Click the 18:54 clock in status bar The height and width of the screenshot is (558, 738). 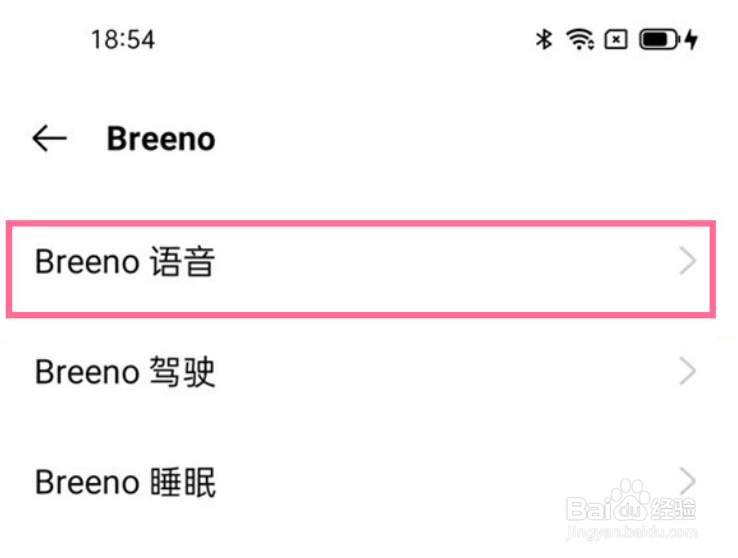point(122,40)
